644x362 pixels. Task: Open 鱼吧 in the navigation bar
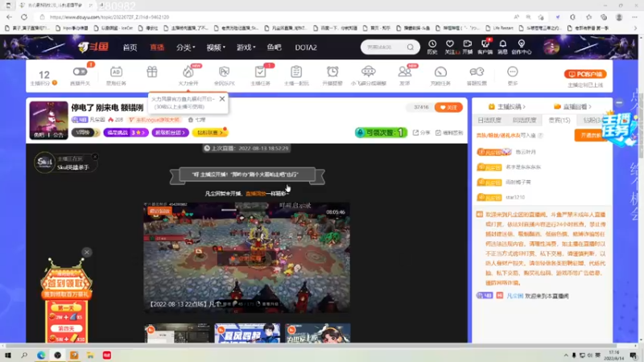point(274,47)
